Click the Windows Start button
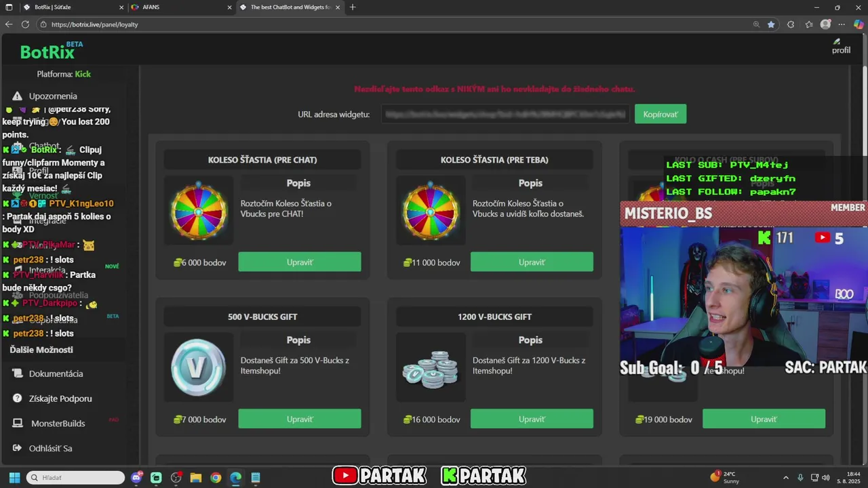868x488 pixels. [14, 477]
